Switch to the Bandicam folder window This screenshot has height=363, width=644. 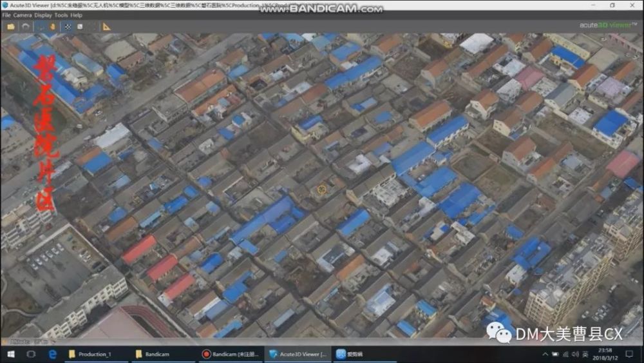point(164,354)
